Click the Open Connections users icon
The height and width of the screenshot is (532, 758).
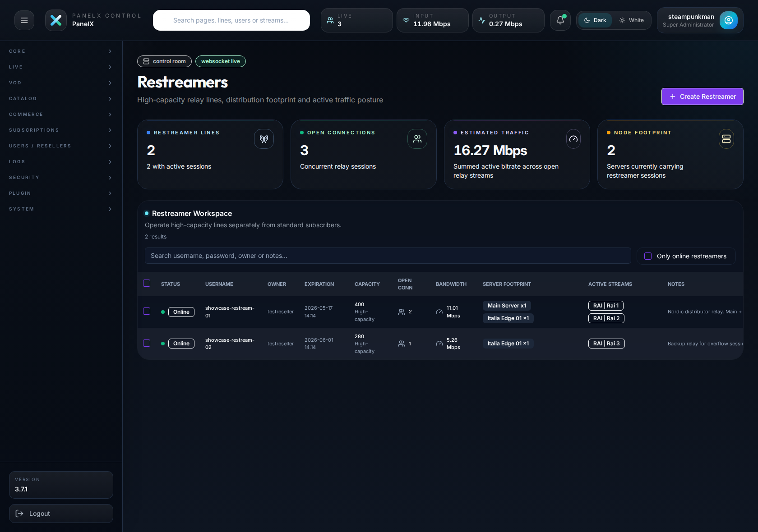[x=417, y=139]
